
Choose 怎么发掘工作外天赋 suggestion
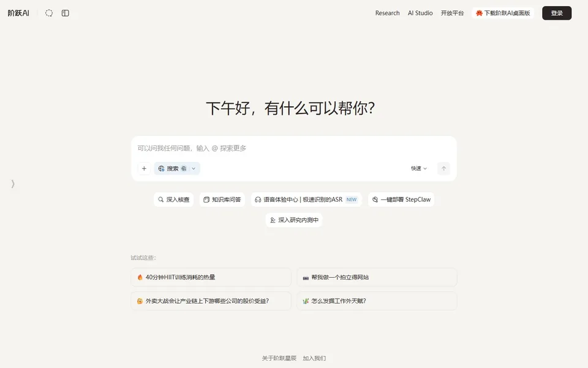pos(377,301)
